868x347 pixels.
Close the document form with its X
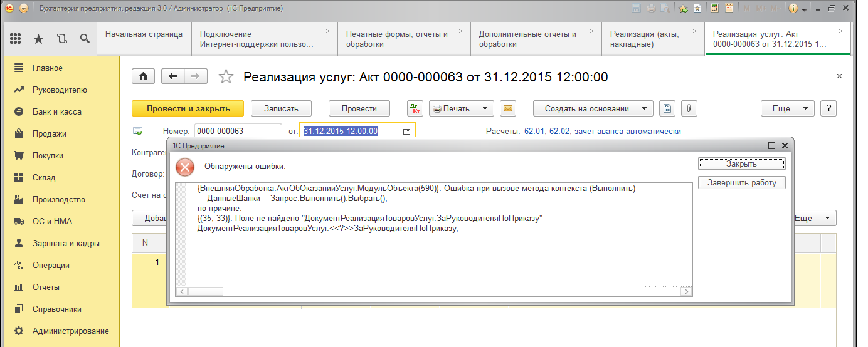pos(839,76)
